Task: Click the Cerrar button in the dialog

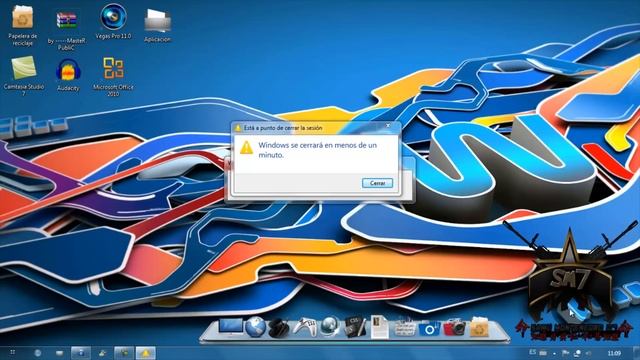Action: [x=378, y=183]
